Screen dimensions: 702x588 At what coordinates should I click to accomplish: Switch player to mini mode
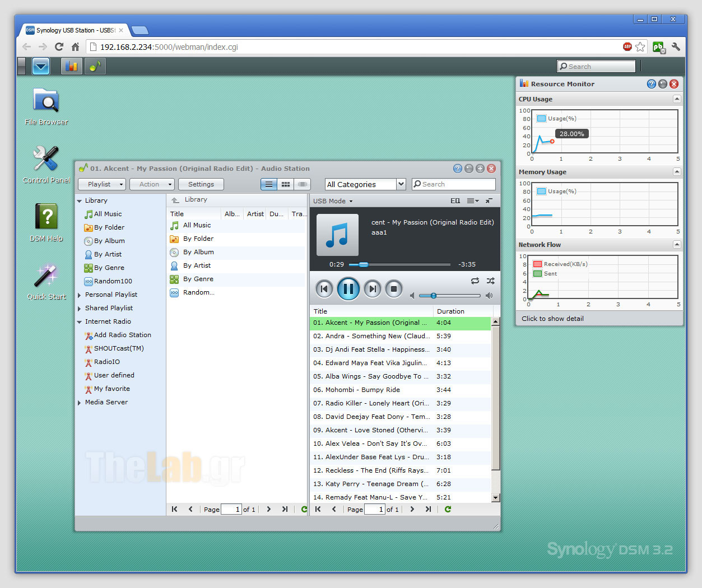pos(489,200)
